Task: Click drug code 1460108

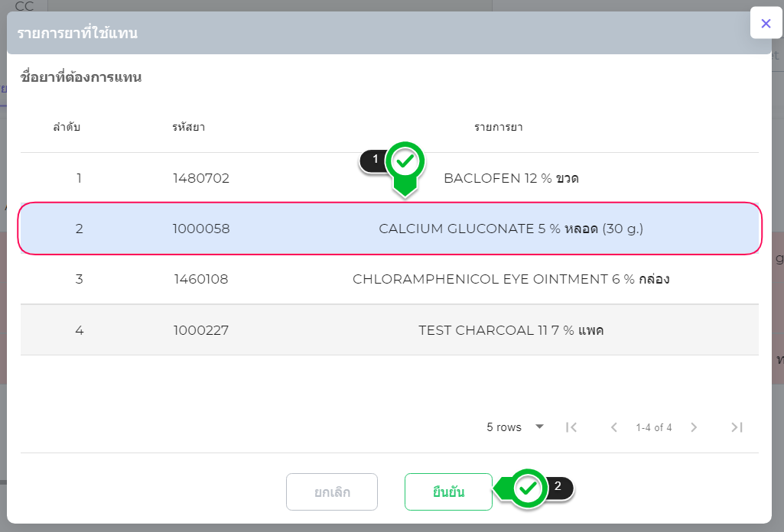Action: (201, 279)
